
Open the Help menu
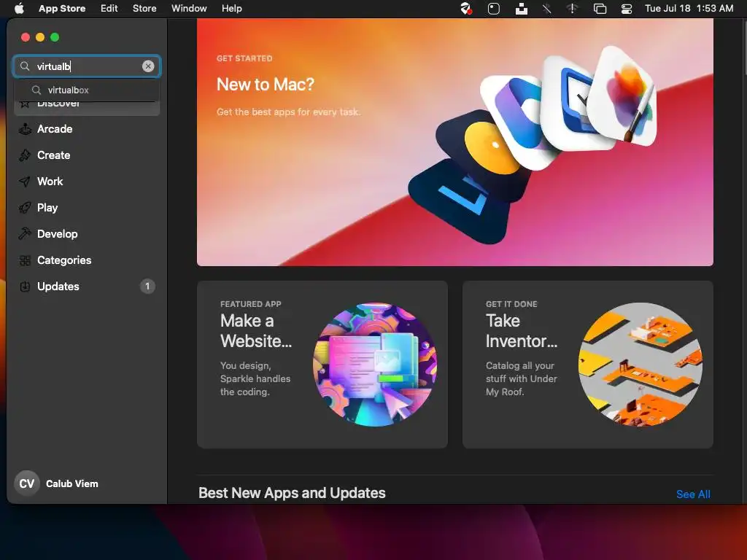click(231, 8)
